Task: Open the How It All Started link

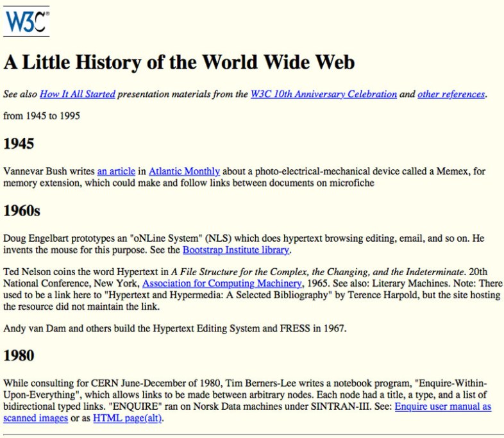Action: pyautogui.click(x=78, y=94)
